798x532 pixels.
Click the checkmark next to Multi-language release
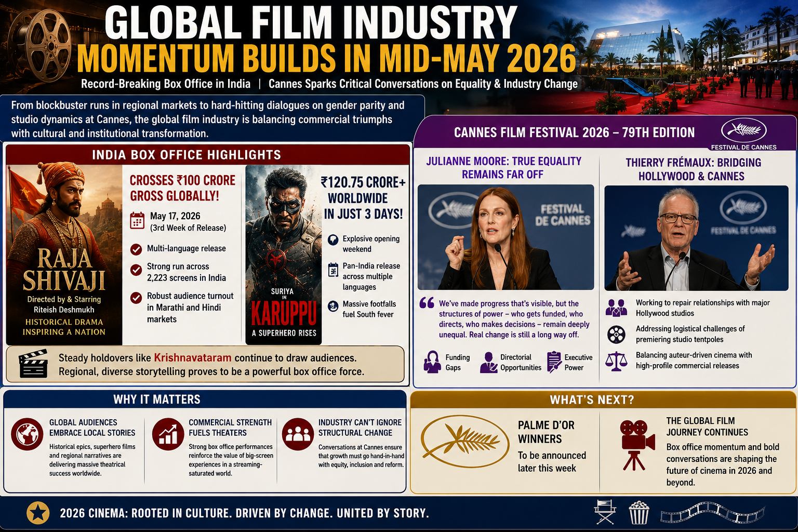136,249
